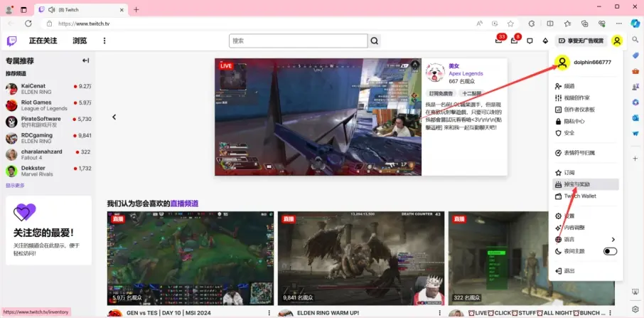Open the favorites list icon in Edge toolbar

click(x=567, y=23)
